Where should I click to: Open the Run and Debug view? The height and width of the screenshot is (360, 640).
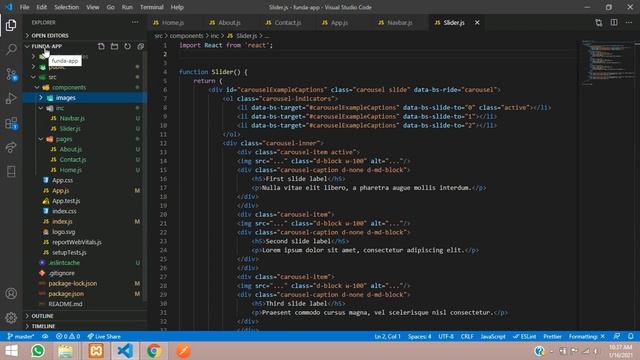(11, 98)
